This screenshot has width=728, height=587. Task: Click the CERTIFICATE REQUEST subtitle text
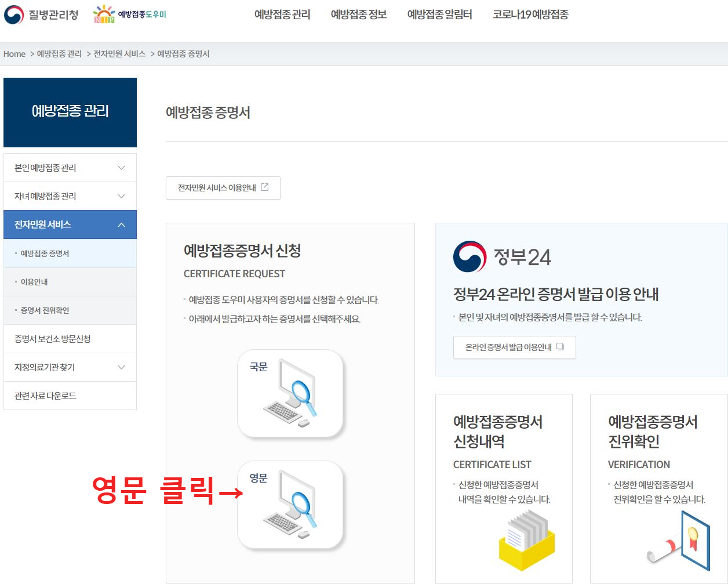pyautogui.click(x=234, y=274)
